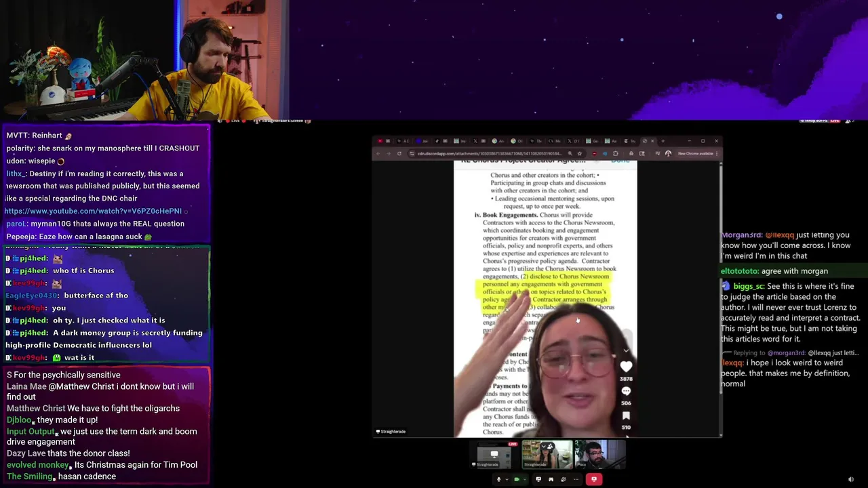Turn off the green camera button

[x=517, y=479]
